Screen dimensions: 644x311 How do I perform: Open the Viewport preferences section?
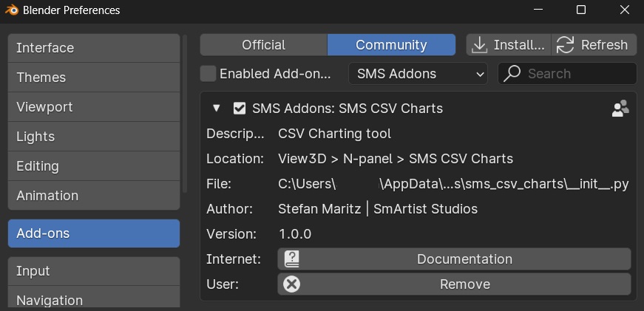pos(94,107)
